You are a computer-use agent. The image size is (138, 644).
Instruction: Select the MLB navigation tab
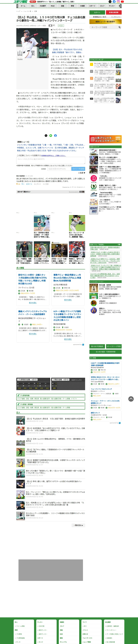pos(53,6)
